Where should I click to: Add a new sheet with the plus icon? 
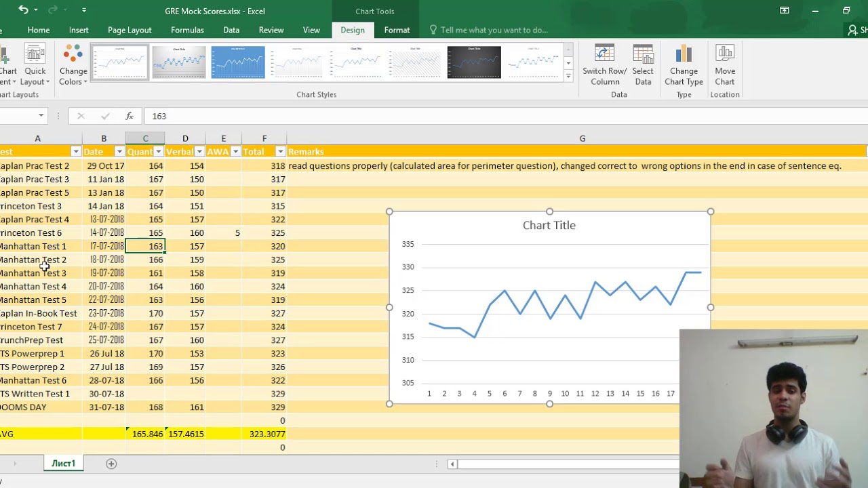pos(111,464)
